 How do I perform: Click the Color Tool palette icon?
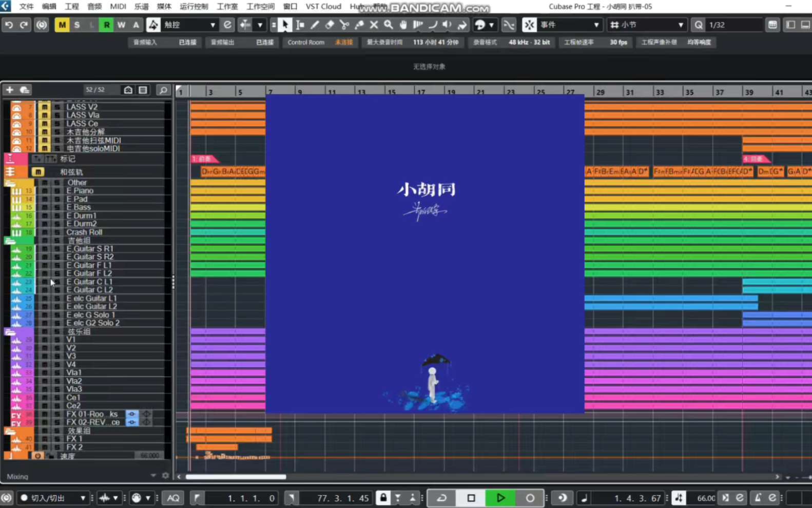click(x=480, y=25)
